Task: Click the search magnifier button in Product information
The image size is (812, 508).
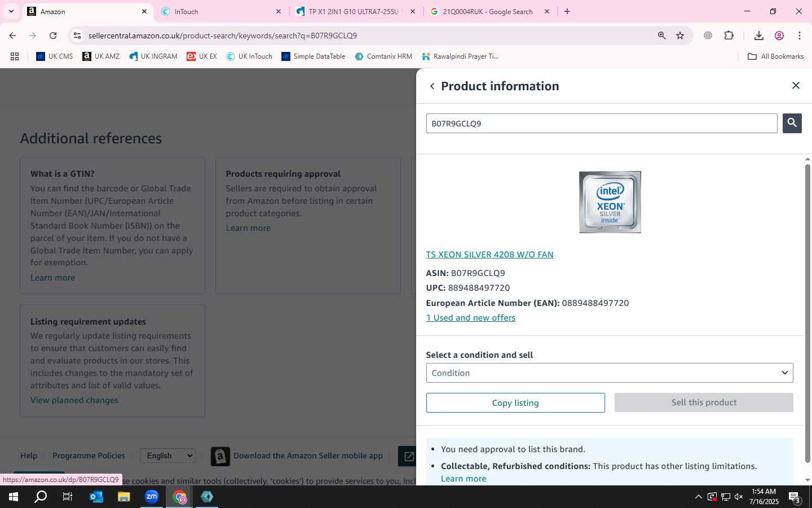Action: coord(792,123)
